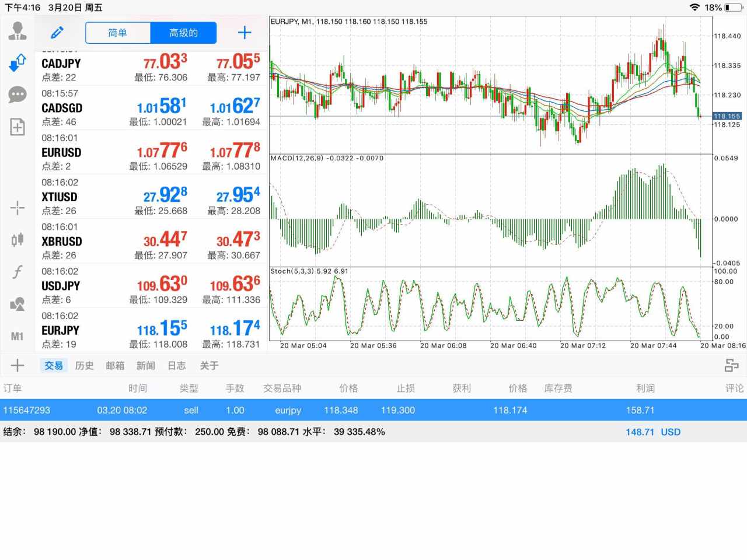Open the 新闻 tab

(146, 366)
